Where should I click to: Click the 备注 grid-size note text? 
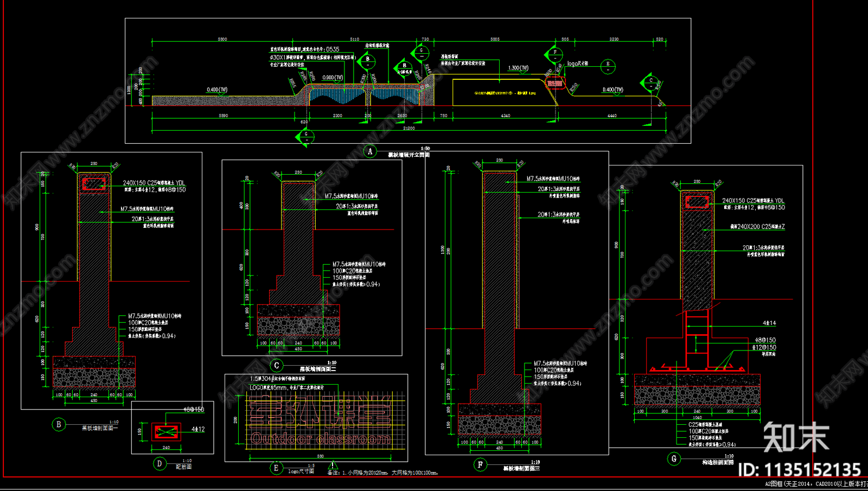[x=382, y=473]
